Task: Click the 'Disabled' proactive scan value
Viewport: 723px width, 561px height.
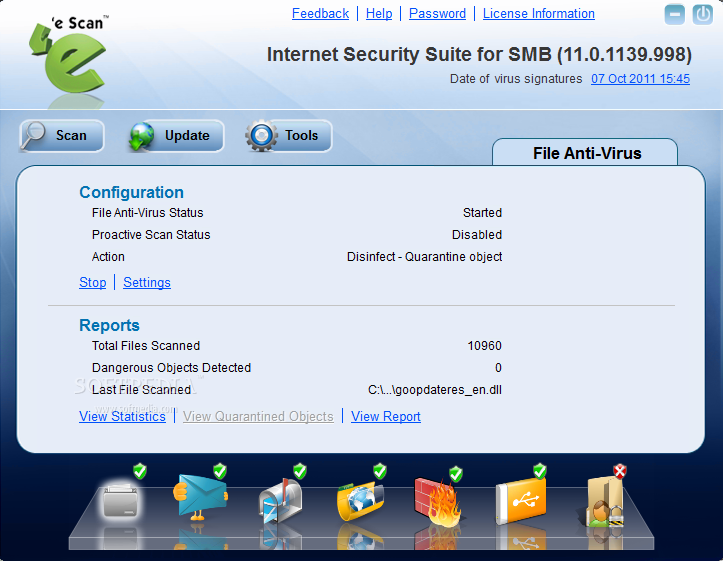Action: [x=477, y=235]
